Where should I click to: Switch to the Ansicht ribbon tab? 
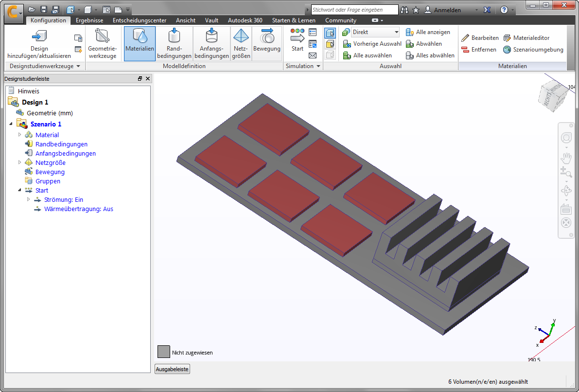tap(186, 20)
